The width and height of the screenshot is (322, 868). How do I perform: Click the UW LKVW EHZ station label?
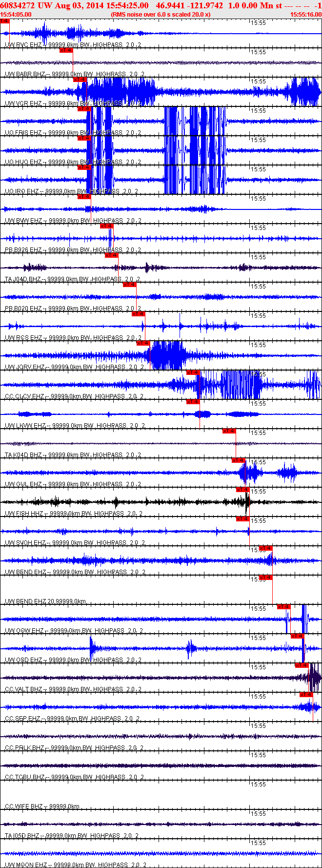(x=25, y=426)
